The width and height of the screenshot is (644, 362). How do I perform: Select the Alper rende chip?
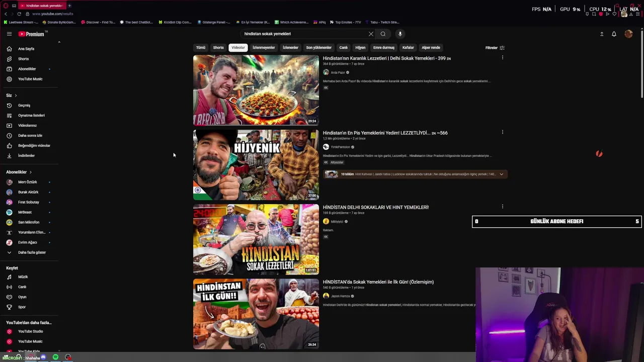pyautogui.click(x=431, y=48)
